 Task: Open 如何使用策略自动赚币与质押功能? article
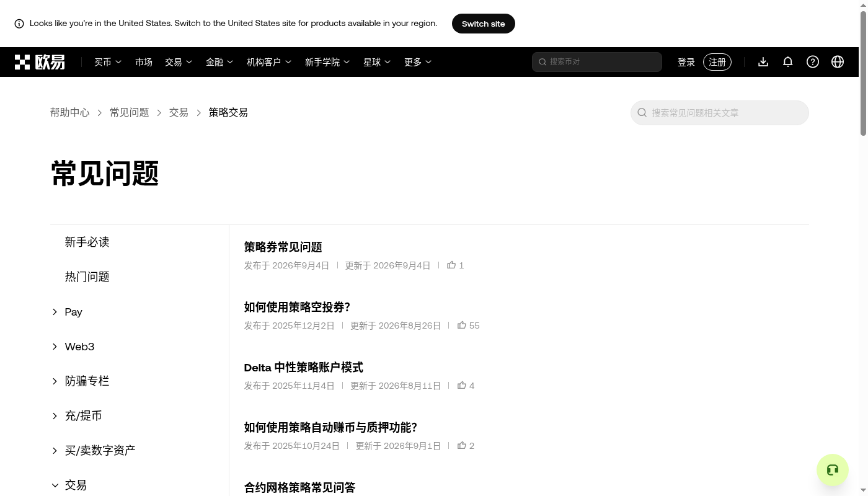pos(330,428)
